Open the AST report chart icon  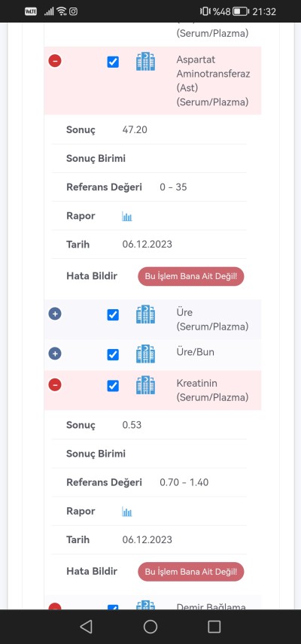coord(127,217)
